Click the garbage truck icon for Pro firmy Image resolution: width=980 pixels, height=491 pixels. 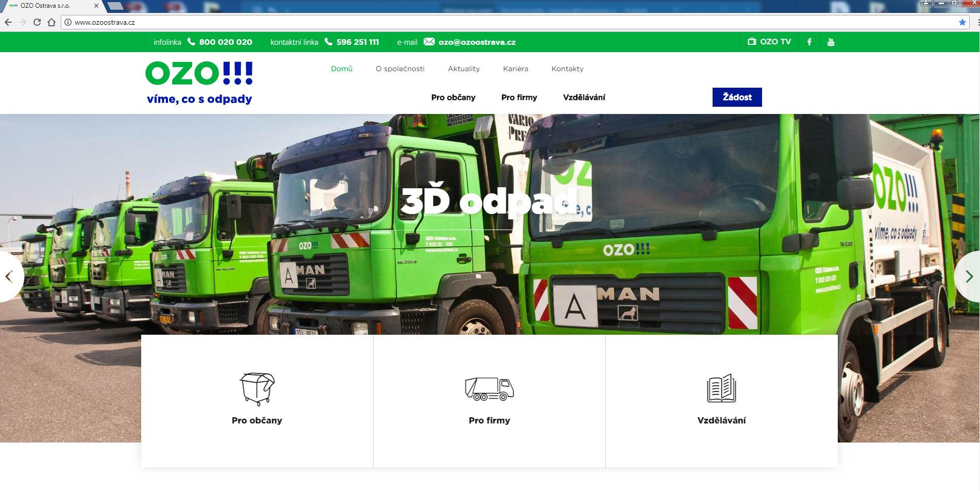click(x=489, y=389)
